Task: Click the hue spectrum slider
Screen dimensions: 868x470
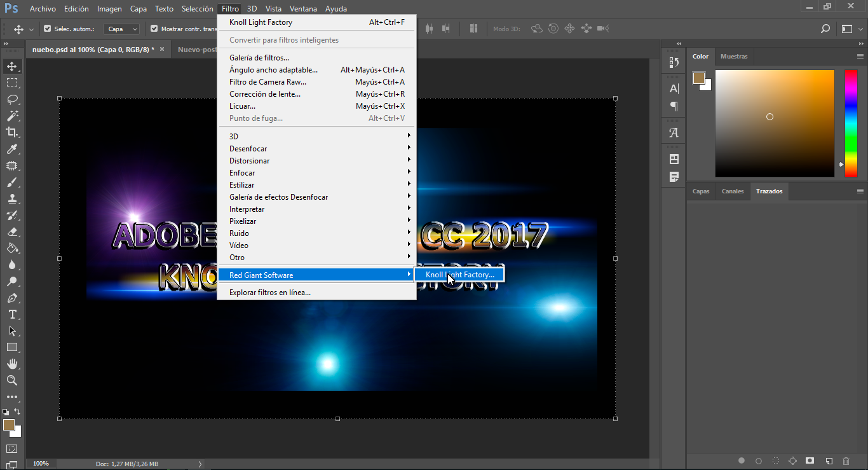Action: pyautogui.click(x=850, y=123)
